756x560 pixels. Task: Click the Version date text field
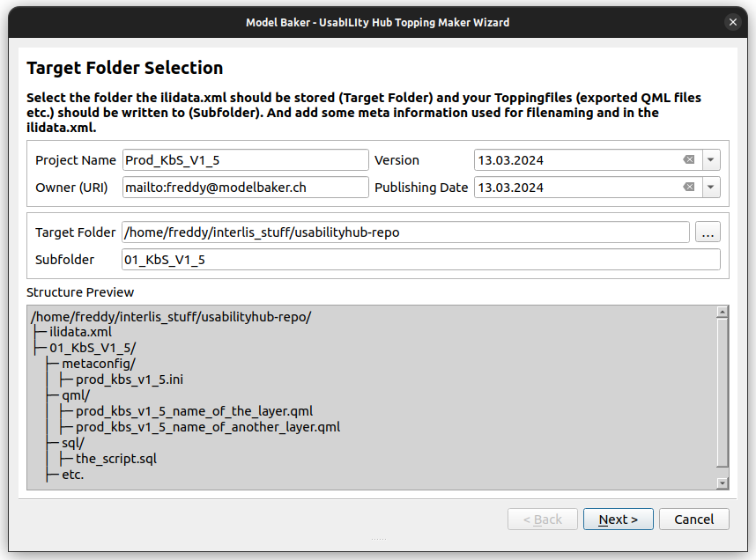tap(573, 160)
